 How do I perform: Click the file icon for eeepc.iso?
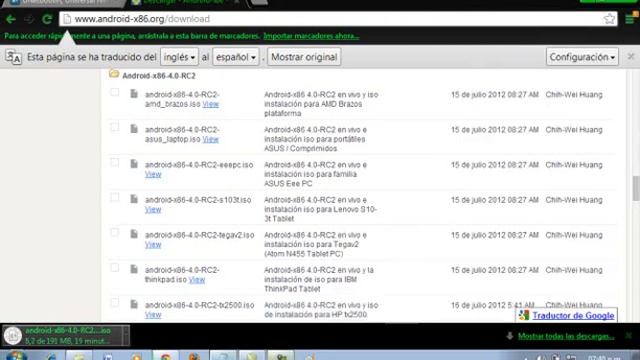pos(134,164)
